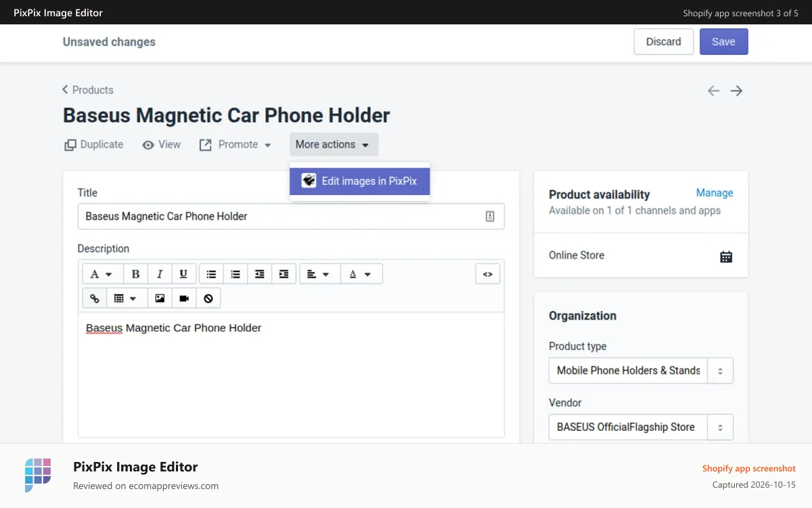The width and height of the screenshot is (812, 508).
Task: Duplicate this product
Action: point(94,144)
